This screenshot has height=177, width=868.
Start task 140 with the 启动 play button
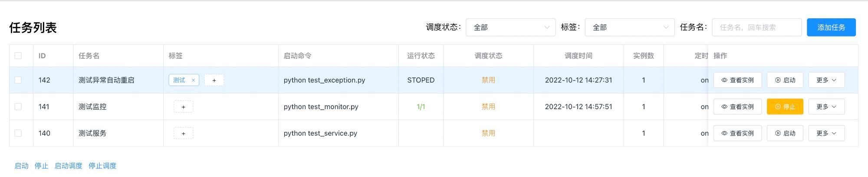(785, 133)
